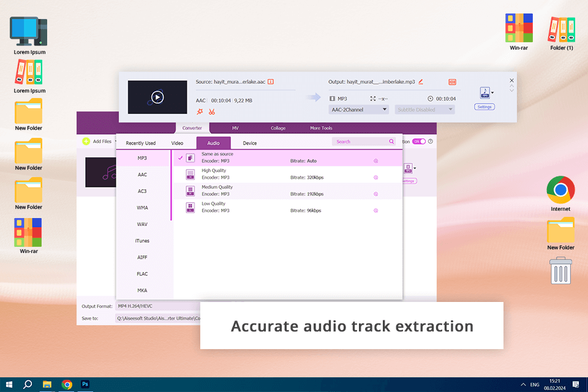Select the Device format tab
The image size is (588, 392).
pyautogui.click(x=250, y=143)
